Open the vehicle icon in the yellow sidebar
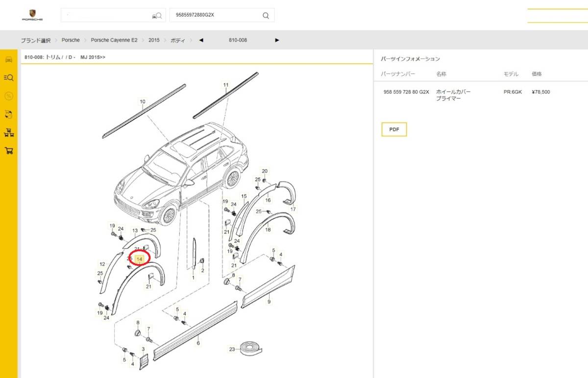The width and height of the screenshot is (588, 378). (x=9, y=60)
